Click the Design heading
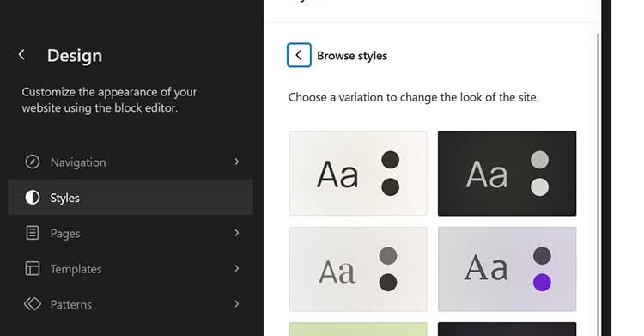 (x=75, y=56)
